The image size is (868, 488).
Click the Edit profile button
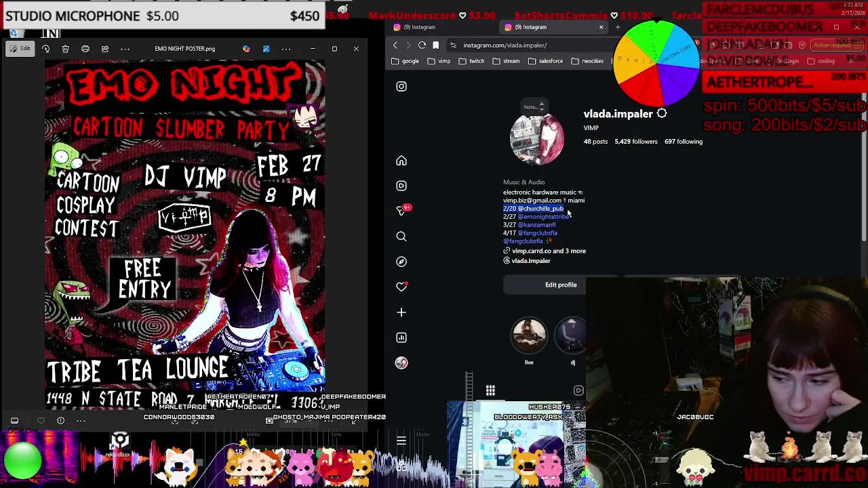[x=561, y=285]
